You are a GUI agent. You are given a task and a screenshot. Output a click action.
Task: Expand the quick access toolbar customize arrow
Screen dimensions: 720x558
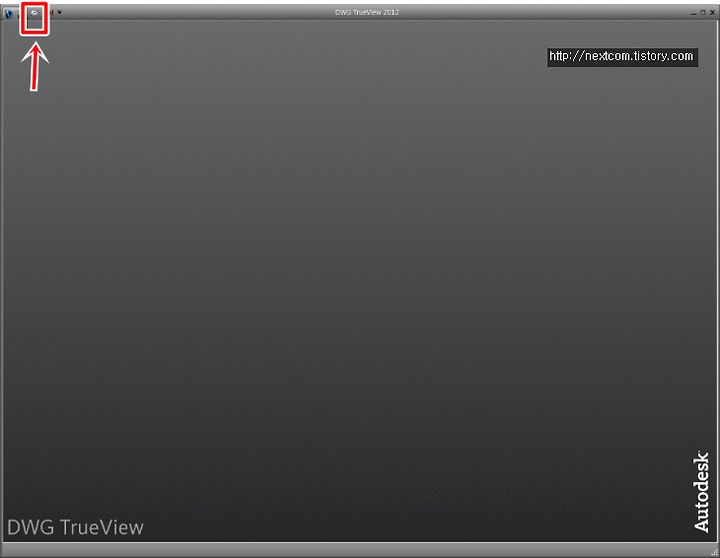pos(59,12)
